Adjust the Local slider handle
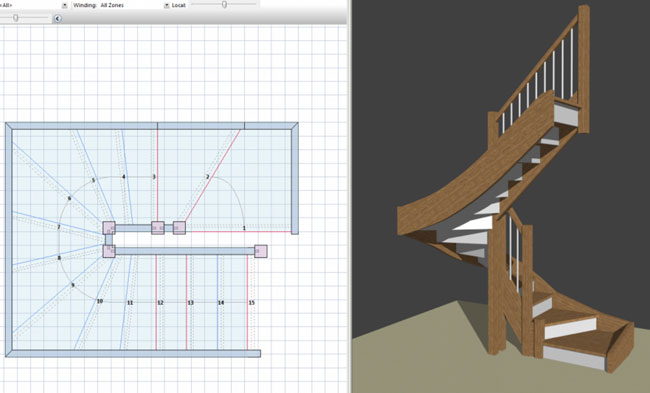The width and height of the screenshot is (650, 393). [224, 5]
